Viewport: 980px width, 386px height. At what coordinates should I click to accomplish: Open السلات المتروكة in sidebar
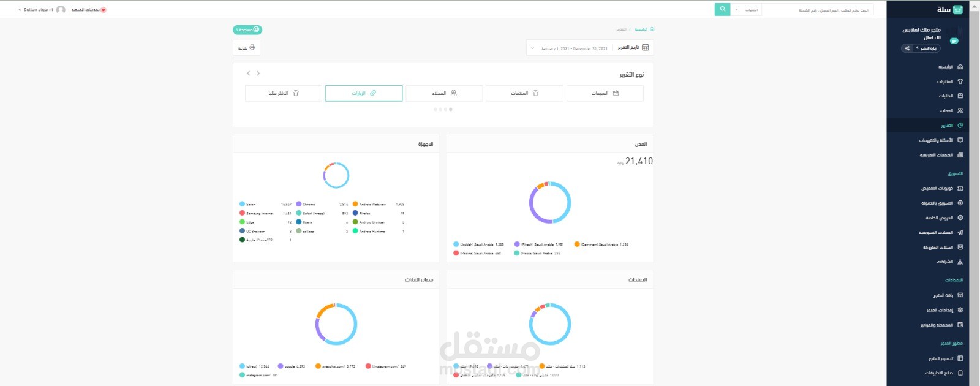click(943, 248)
